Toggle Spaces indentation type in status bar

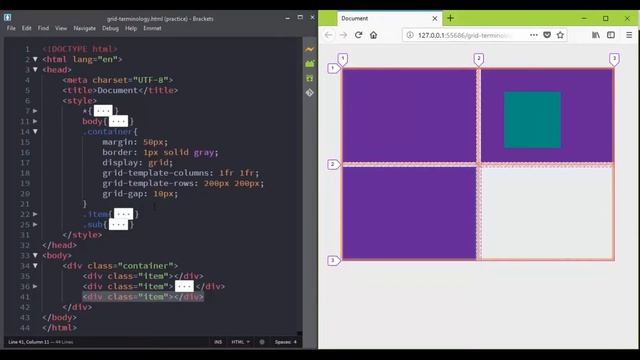coord(283,342)
